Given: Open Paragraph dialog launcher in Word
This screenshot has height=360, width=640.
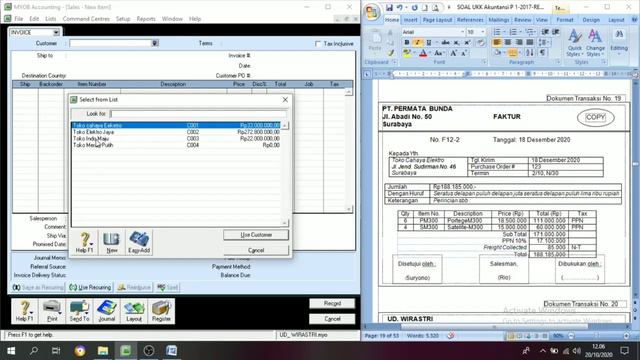Looking at the screenshot, I should [558, 62].
